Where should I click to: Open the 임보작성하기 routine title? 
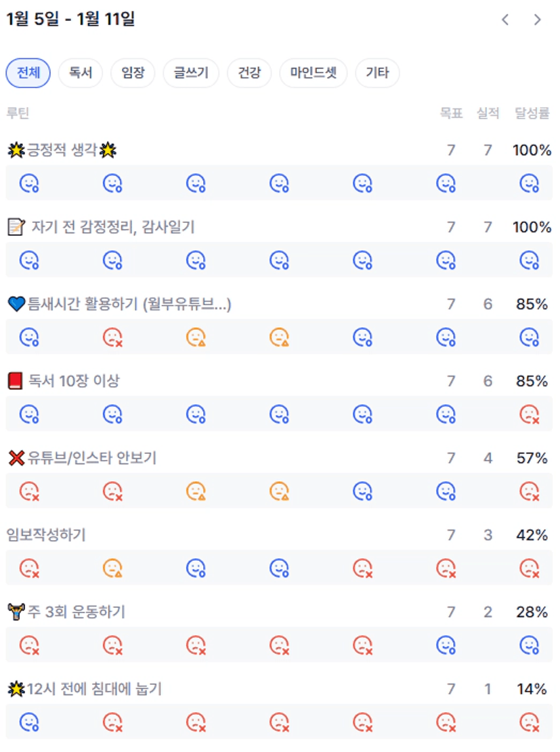click(46, 535)
